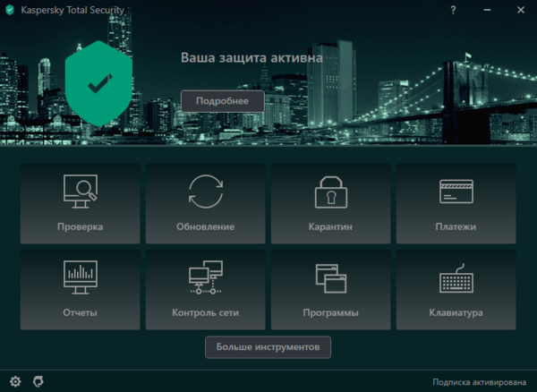Click the Подписка активирована link
This screenshot has height=392, width=537.
480,382
